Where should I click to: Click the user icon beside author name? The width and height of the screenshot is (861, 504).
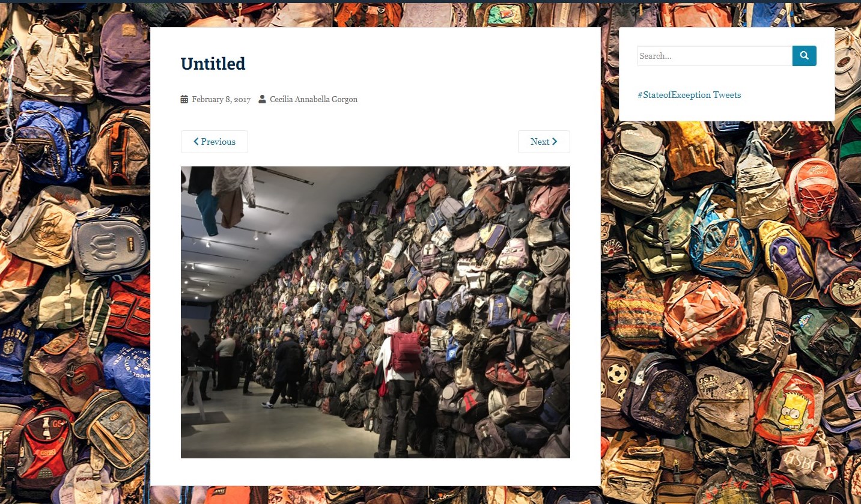[263, 99]
